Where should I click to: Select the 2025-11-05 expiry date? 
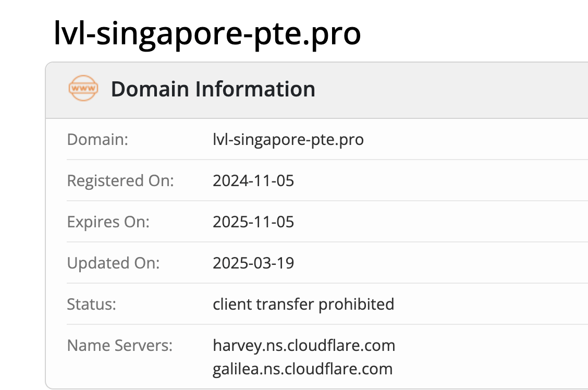click(253, 222)
